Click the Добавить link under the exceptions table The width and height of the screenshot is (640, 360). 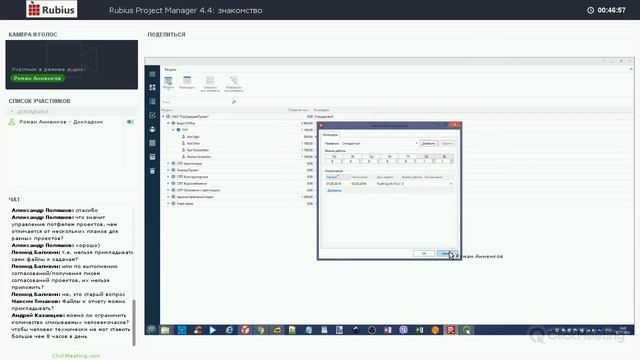334,190
